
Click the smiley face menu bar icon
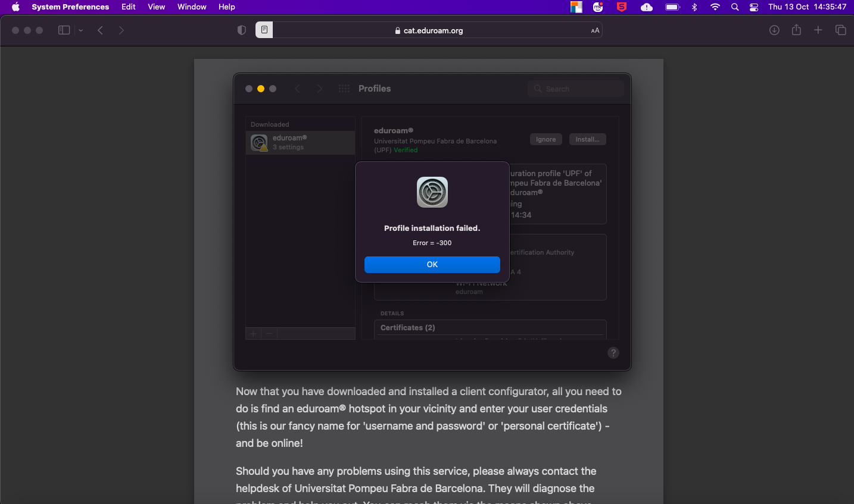pos(598,7)
